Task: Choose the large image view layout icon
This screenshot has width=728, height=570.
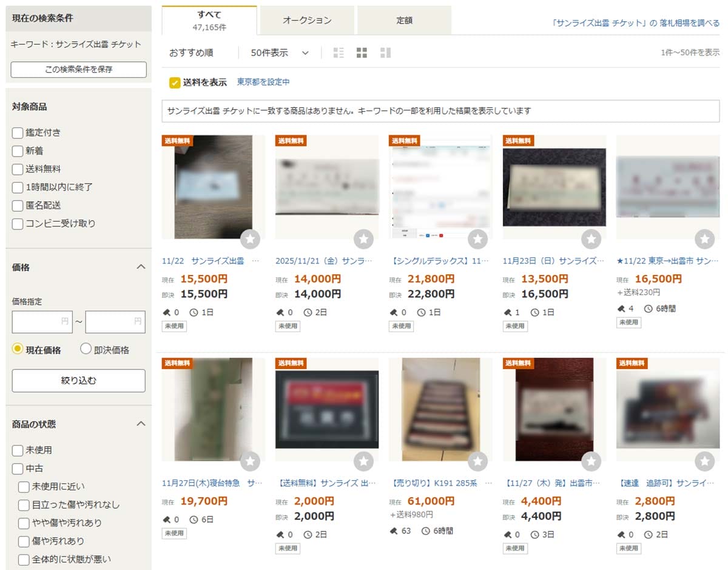Action: (x=385, y=53)
